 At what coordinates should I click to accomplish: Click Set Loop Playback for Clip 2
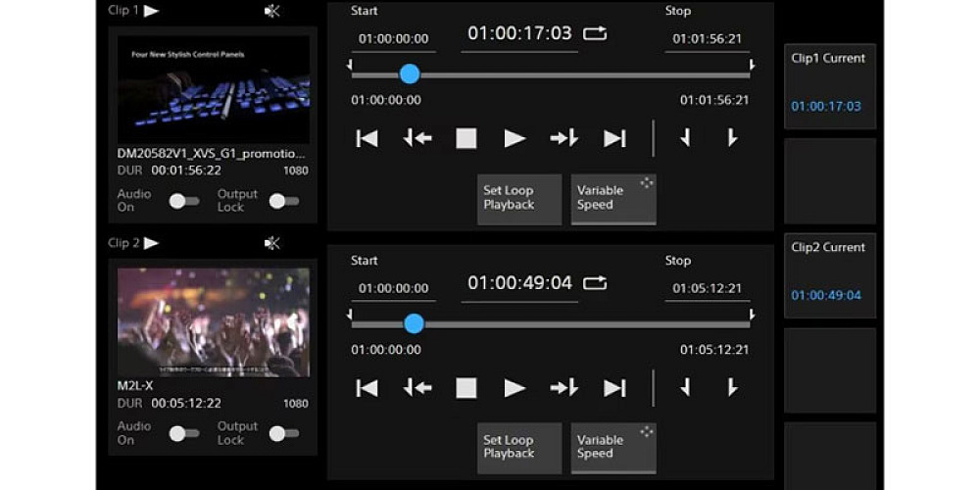pyautogui.click(x=519, y=448)
